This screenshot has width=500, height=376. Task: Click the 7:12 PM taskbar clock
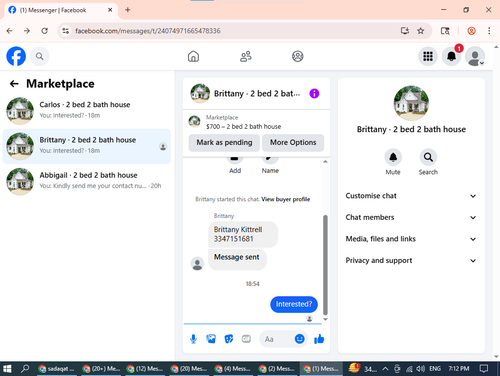458,369
